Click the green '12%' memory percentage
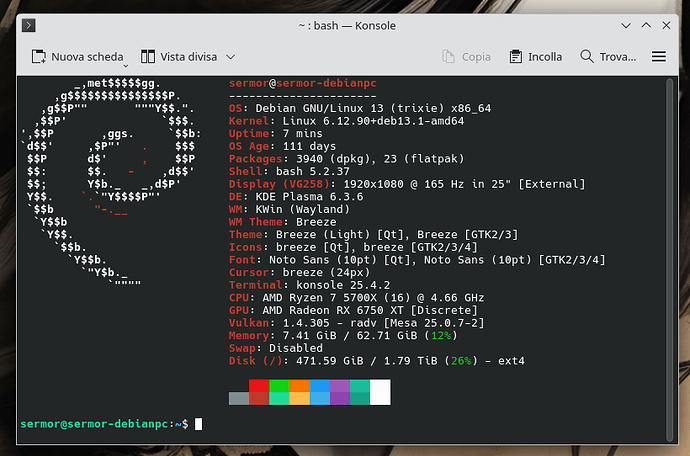The width and height of the screenshot is (690, 456). 441,336
